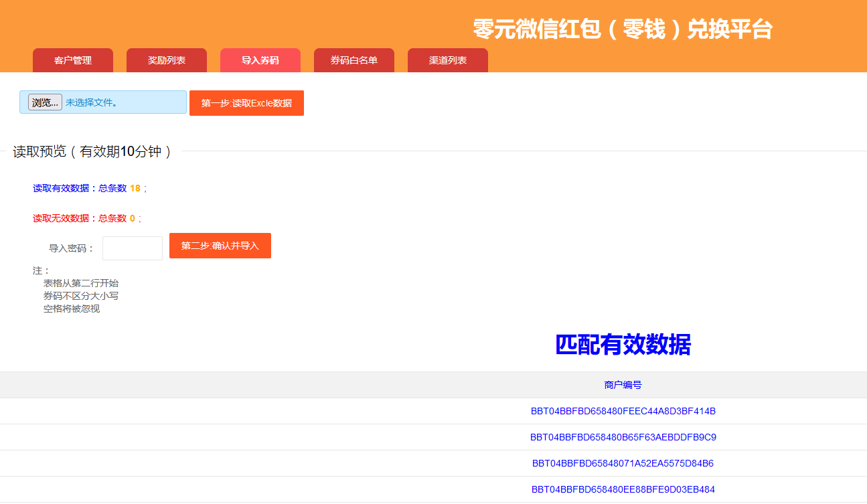Go to the 券码白名单 tab
The image size is (867, 504).
354,60
